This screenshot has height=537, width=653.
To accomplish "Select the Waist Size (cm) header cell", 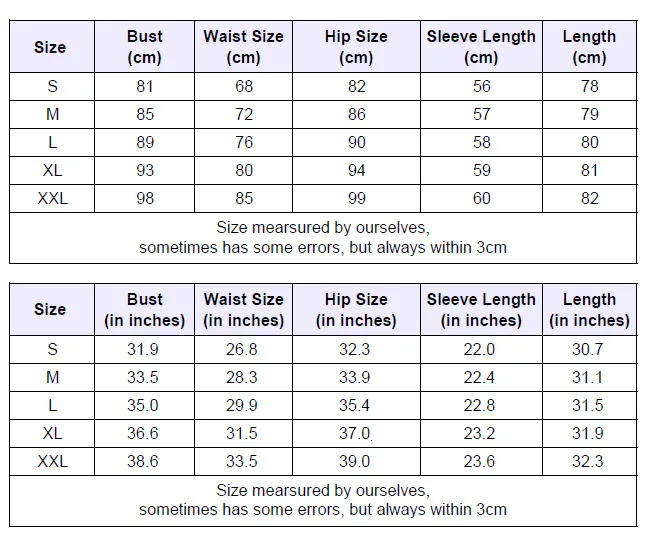I will (x=244, y=47).
